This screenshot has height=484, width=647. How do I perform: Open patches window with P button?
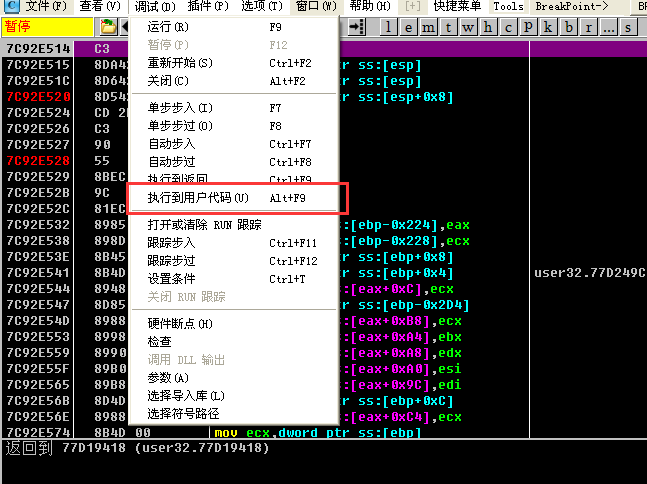(528, 27)
